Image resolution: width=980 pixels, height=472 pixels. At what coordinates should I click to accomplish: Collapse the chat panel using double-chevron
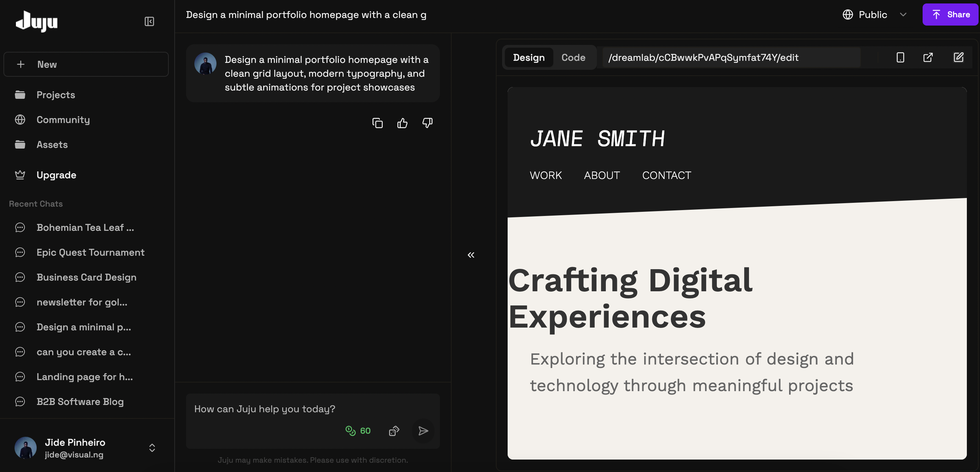pos(471,255)
